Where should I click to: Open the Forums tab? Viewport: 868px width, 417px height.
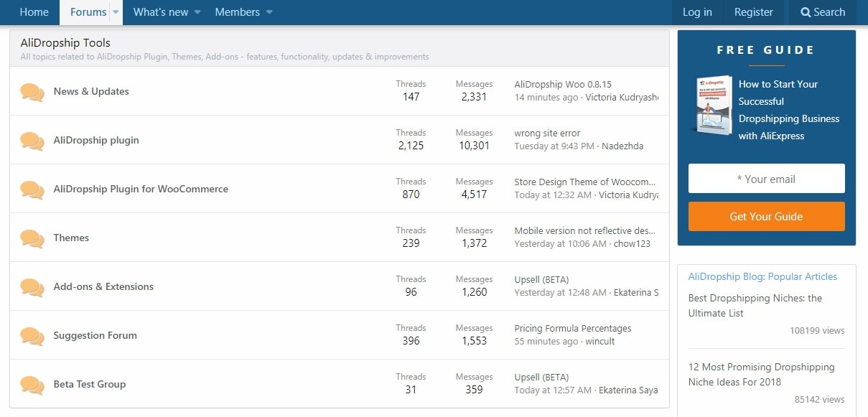point(88,12)
